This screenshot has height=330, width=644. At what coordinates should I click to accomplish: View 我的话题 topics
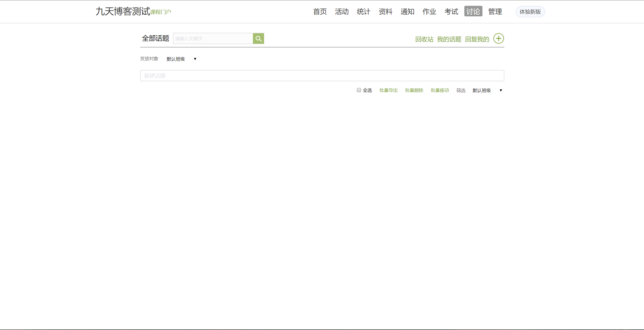coord(449,39)
